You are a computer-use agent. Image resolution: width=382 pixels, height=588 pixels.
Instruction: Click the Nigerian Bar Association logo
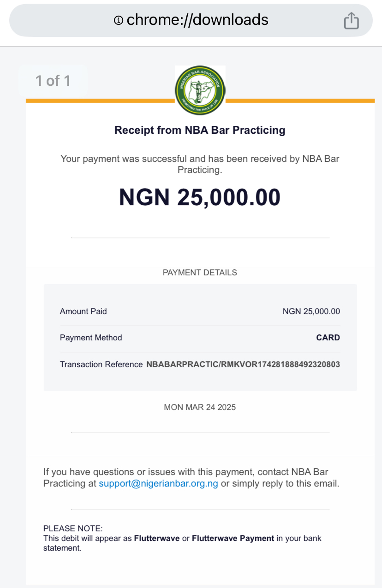(x=200, y=90)
